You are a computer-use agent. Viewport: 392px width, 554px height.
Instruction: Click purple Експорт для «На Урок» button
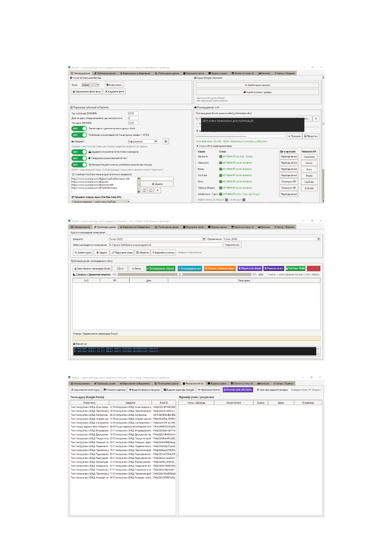(x=238, y=390)
